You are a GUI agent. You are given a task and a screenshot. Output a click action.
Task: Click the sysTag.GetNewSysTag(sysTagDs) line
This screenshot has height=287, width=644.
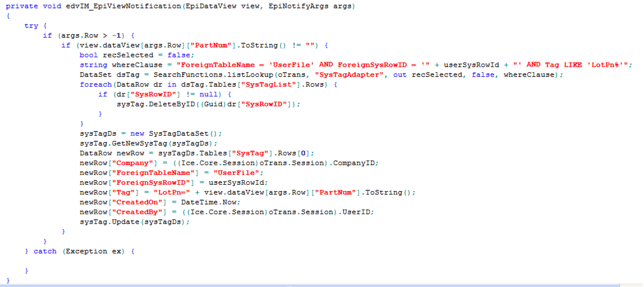coord(148,143)
